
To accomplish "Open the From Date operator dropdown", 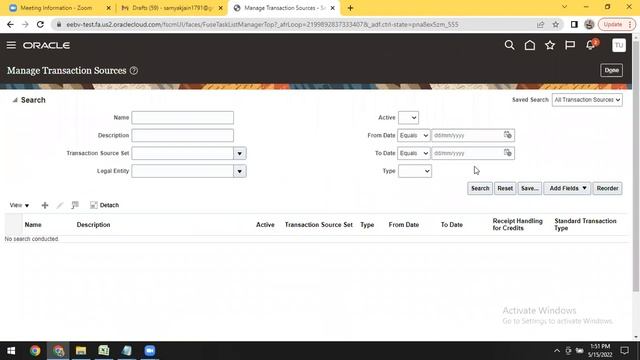I will [413, 135].
